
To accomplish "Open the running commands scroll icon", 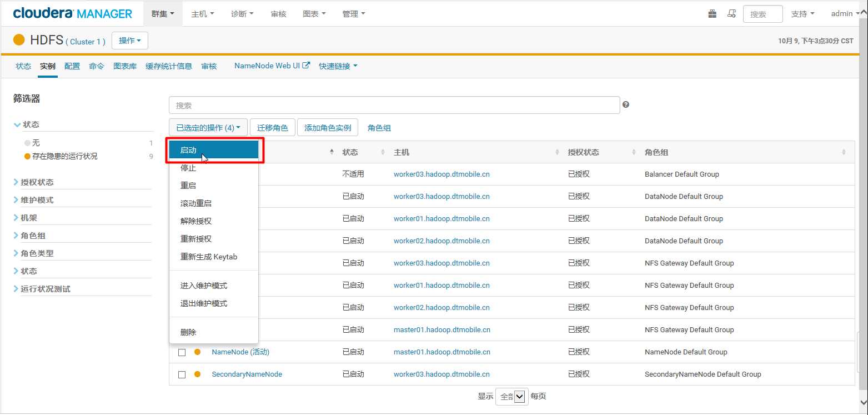I will point(732,14).
